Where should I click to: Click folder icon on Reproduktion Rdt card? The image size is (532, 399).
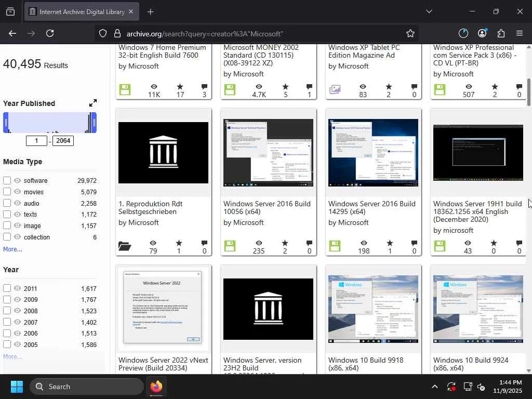(x=125, y=246)
